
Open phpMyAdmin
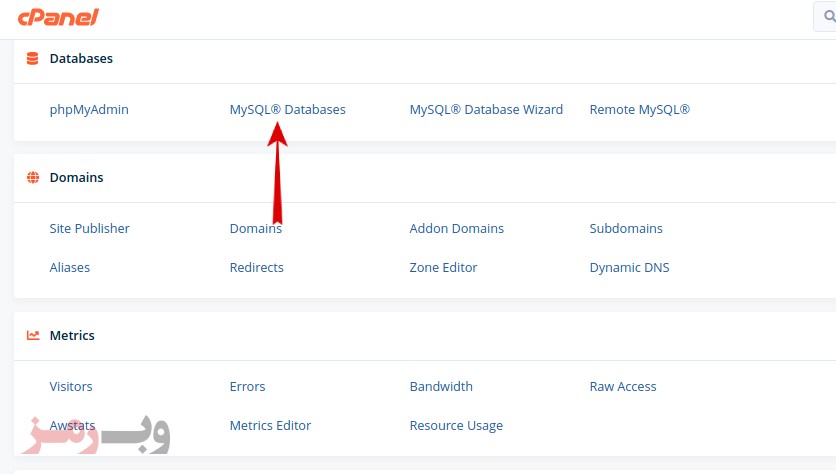point(89,109)
